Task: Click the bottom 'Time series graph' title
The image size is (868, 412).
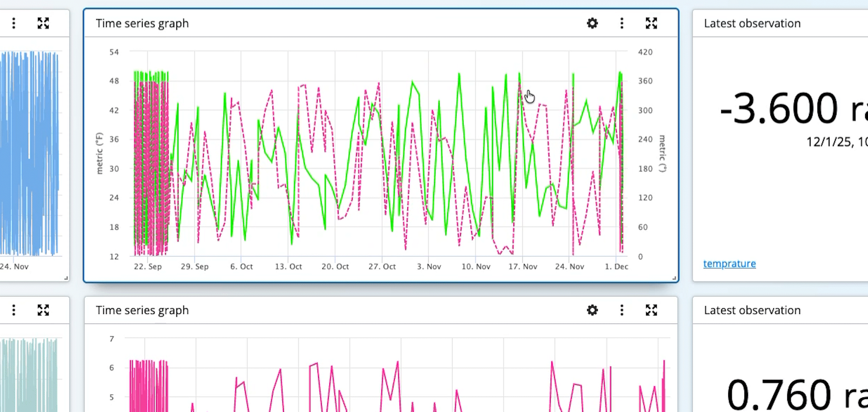Action: (142, 311)
